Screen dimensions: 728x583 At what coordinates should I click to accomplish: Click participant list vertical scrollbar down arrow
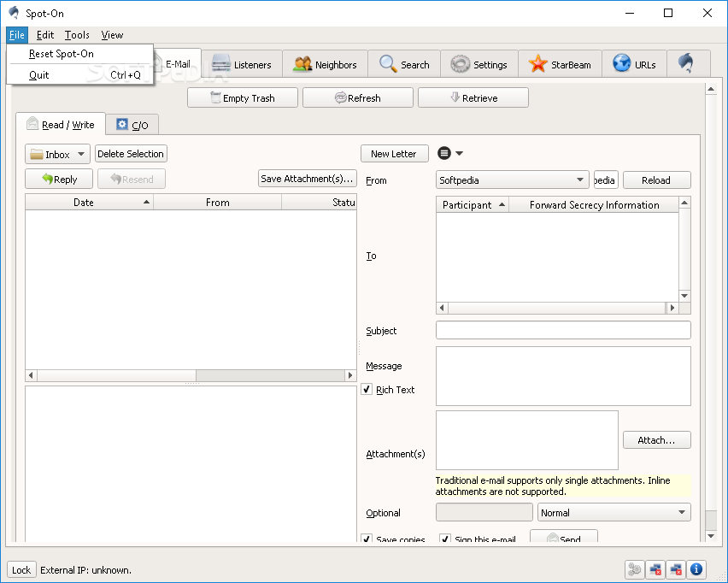(x=684, y=296)
